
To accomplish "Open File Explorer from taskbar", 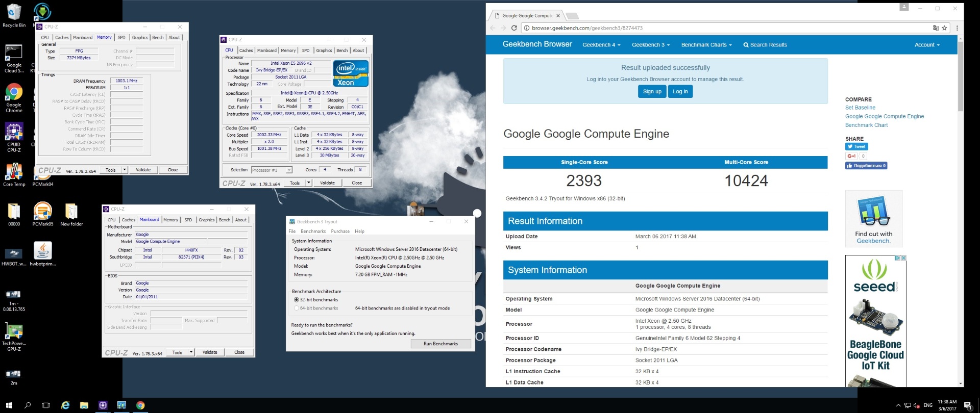I will pos(84,405).
